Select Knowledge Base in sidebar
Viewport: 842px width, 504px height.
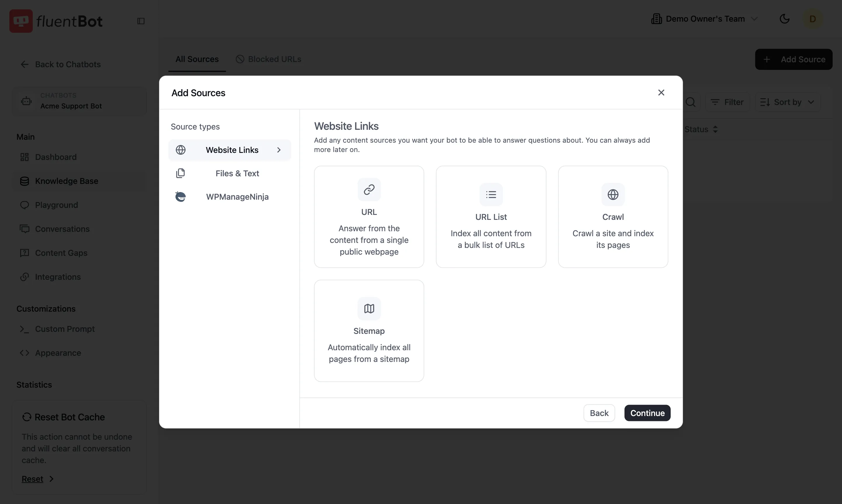pos(79,181)
